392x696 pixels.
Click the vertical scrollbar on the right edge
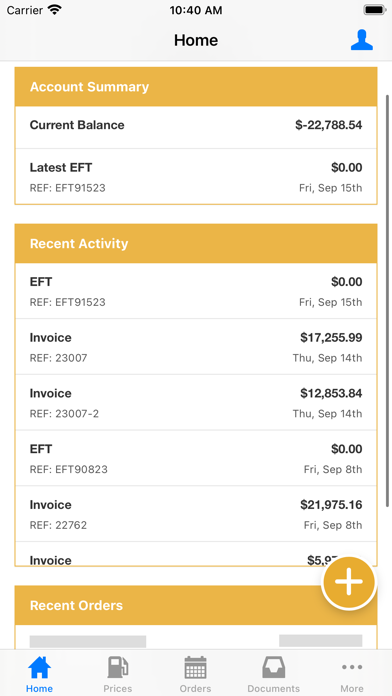click(388, 300)
